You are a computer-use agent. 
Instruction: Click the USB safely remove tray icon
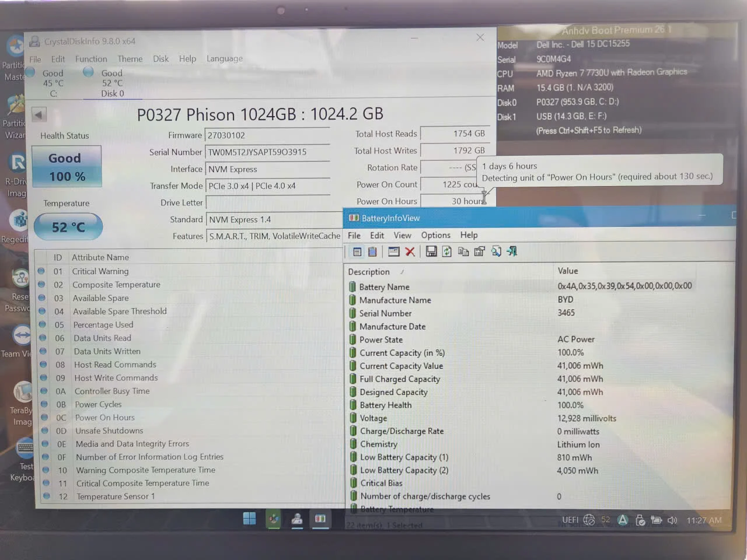(640, 520)
